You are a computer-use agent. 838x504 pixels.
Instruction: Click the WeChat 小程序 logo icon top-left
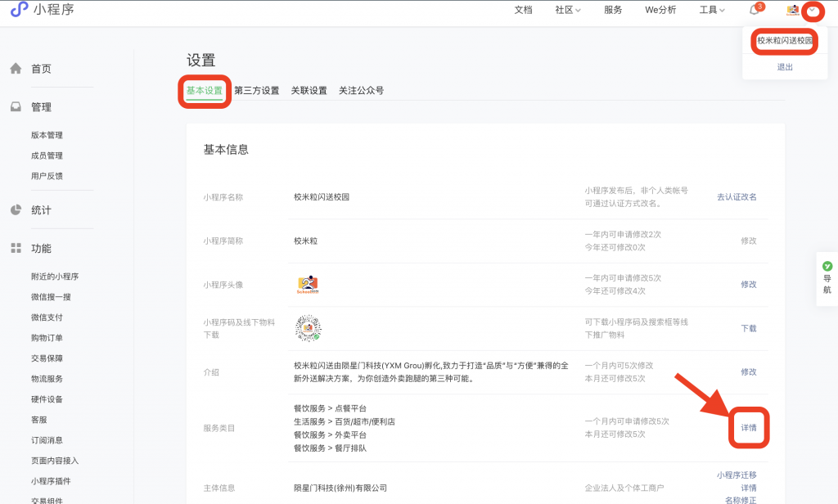19,11
